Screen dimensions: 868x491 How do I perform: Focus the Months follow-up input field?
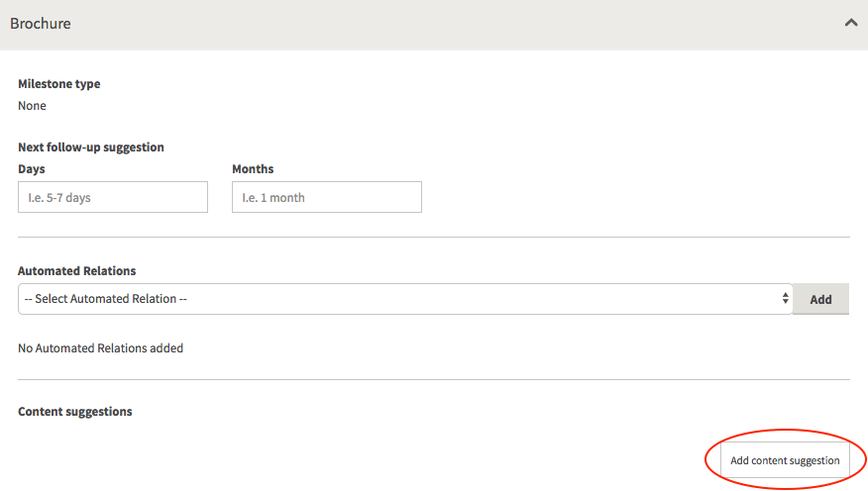[x=327, y=197]
